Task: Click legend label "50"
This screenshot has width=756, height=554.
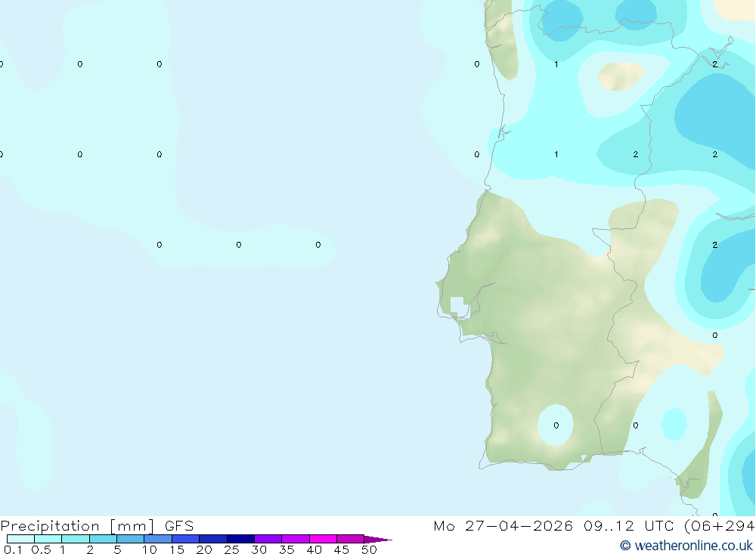Action: [370, 549]
